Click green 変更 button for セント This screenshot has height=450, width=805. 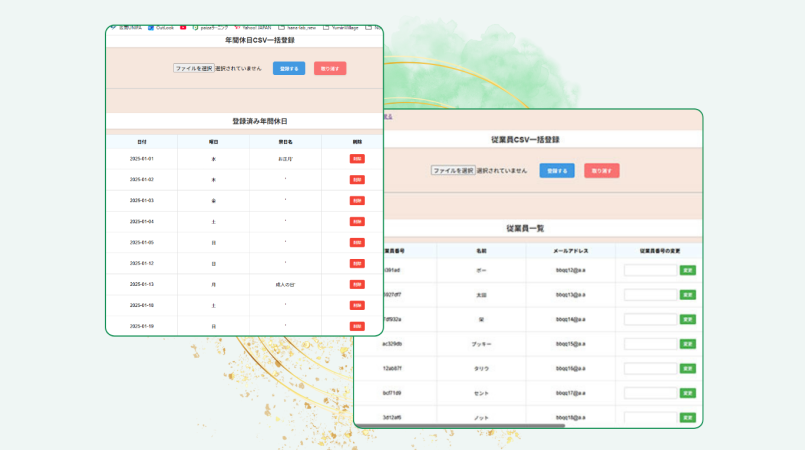(688, 393)
